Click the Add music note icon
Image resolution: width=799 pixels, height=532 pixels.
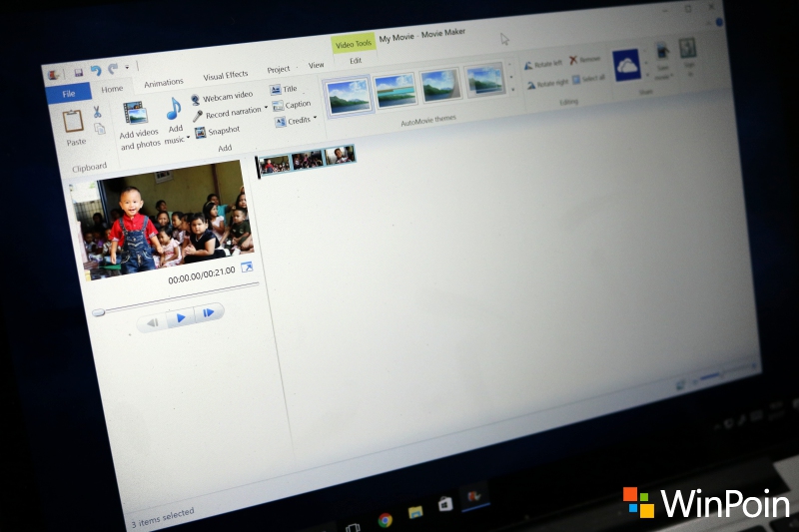click(174, 109)
